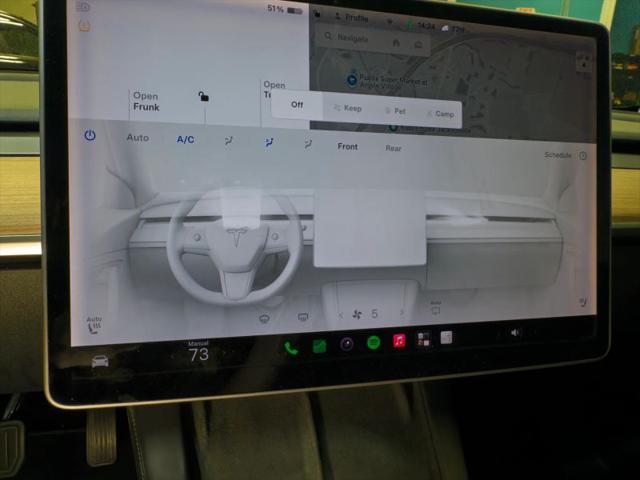
Task: Toggle the rear window defrost icon
Action: 303,317
